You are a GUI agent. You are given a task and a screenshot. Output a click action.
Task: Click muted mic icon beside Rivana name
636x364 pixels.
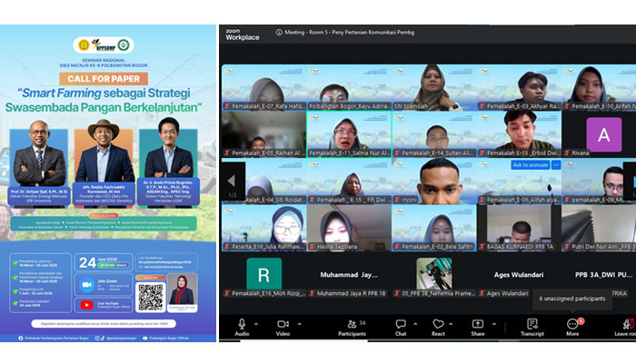coord(567,152)
